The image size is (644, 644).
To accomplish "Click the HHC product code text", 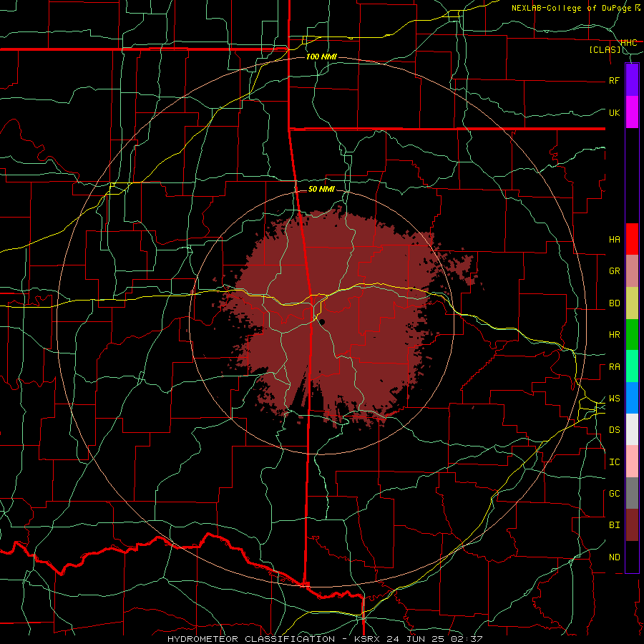I will [x=628, y=42].
